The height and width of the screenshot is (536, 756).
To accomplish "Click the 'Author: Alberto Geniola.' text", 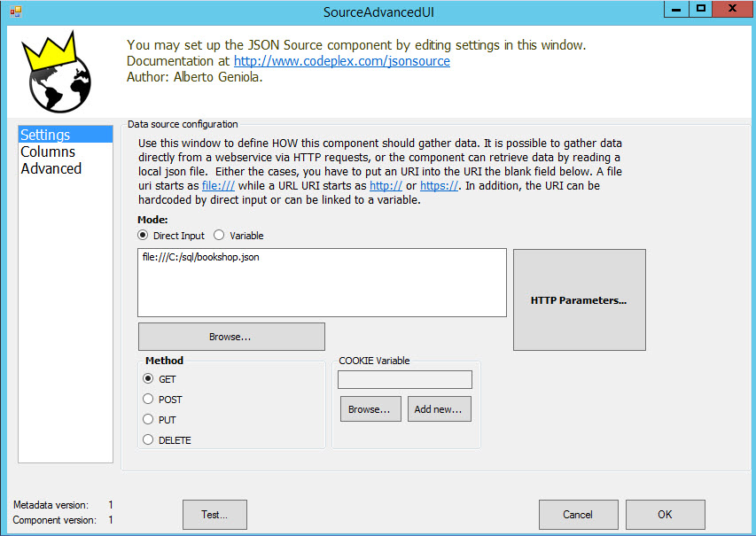I will point(194,77).
